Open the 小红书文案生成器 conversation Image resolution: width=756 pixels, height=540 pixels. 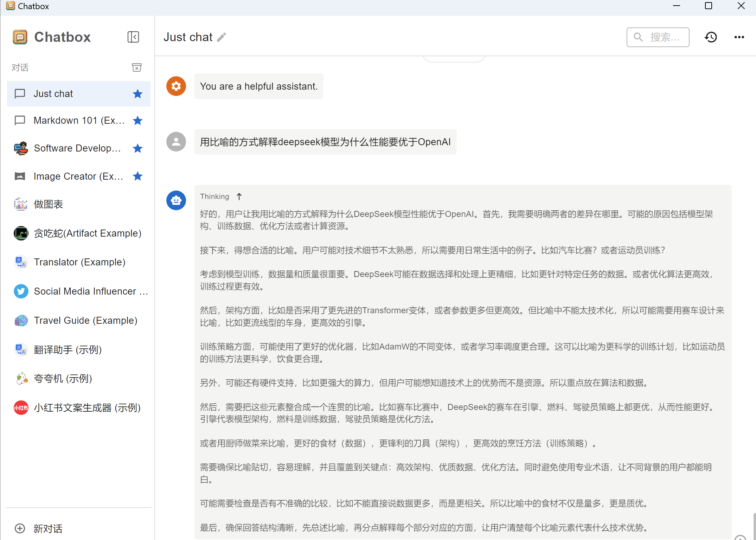point(87,408)
